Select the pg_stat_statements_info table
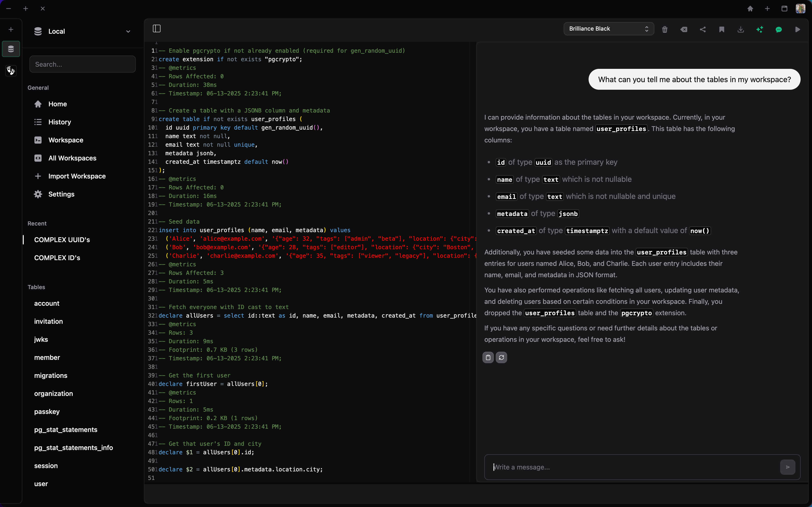 coord(73,448)
